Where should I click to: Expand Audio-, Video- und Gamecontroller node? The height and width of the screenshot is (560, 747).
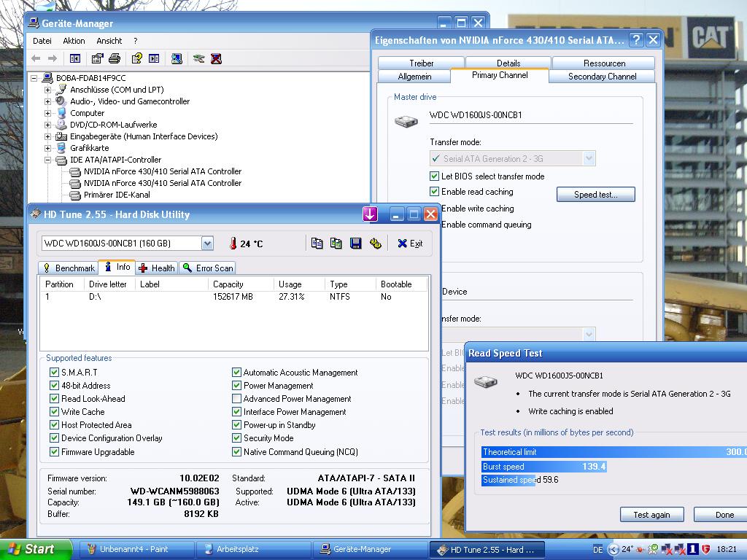pos(47,101)
